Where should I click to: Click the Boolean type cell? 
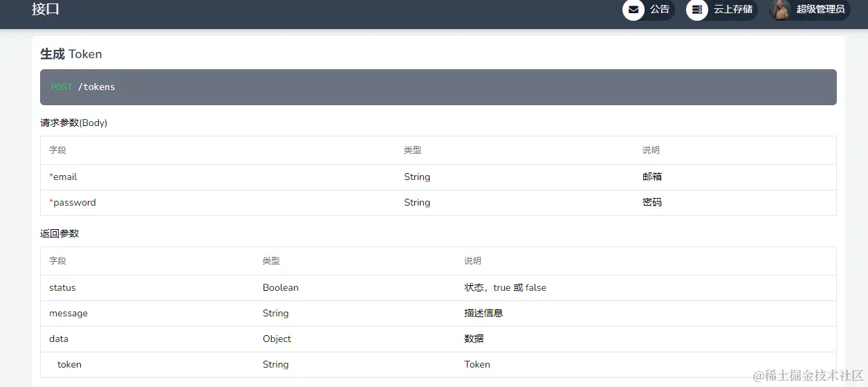281,288
